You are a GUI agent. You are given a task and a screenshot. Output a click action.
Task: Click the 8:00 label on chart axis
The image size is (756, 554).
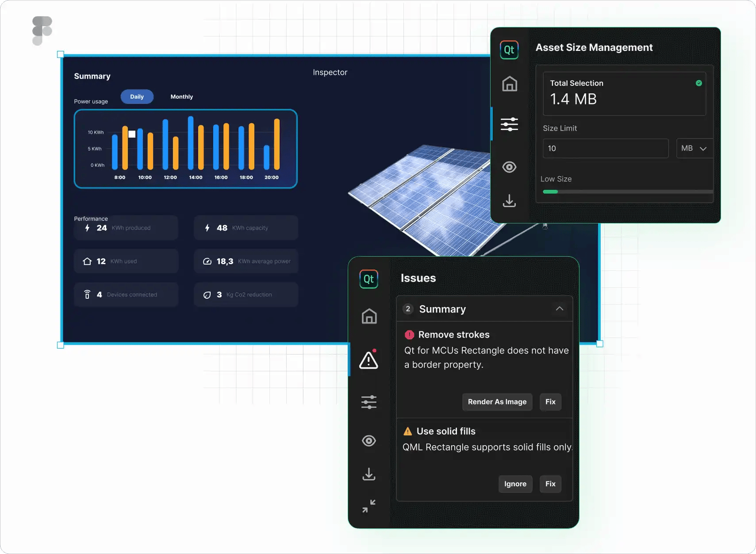click(x=120, y=177)
